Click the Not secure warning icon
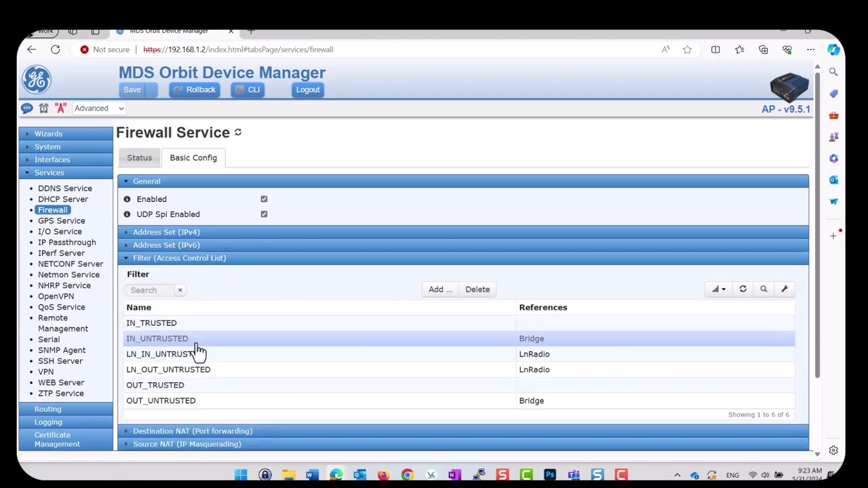The height and width of the screenshot is (488, 868). coord(84,49)
